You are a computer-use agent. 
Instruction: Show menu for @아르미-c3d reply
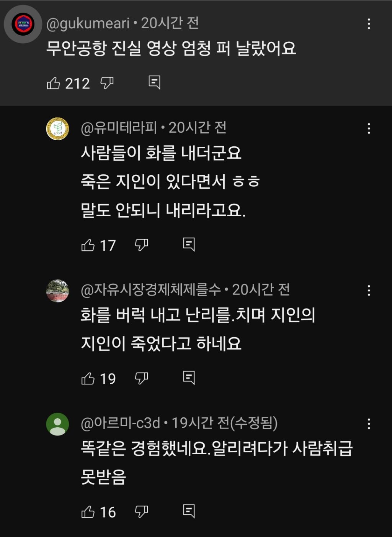point(369,424)
